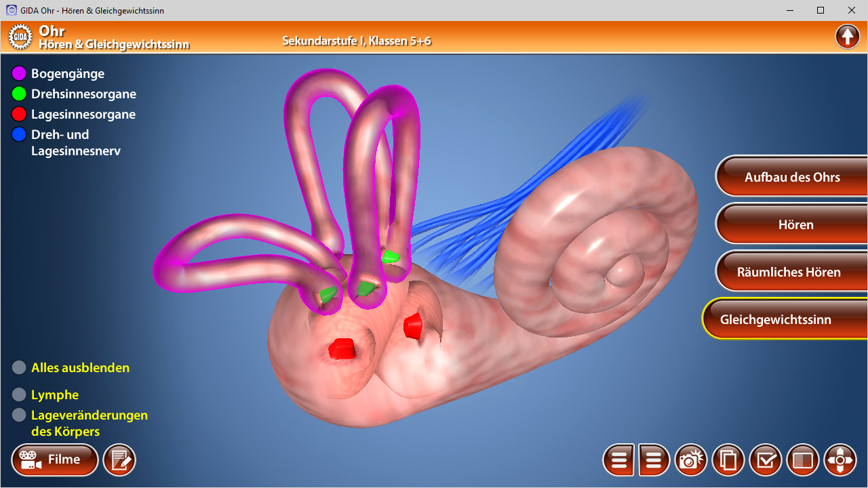The width and height of the screenshot is (868, 488).
Task: Click the orange up-arrow home icon
Action: tap(847, 37)
